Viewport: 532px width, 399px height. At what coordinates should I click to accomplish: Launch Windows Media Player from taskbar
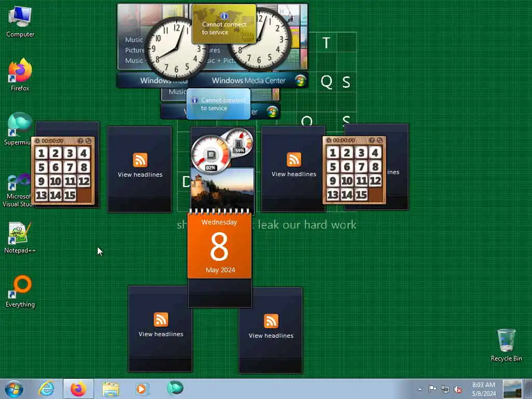pyautogui.click(x=142, y=389)
